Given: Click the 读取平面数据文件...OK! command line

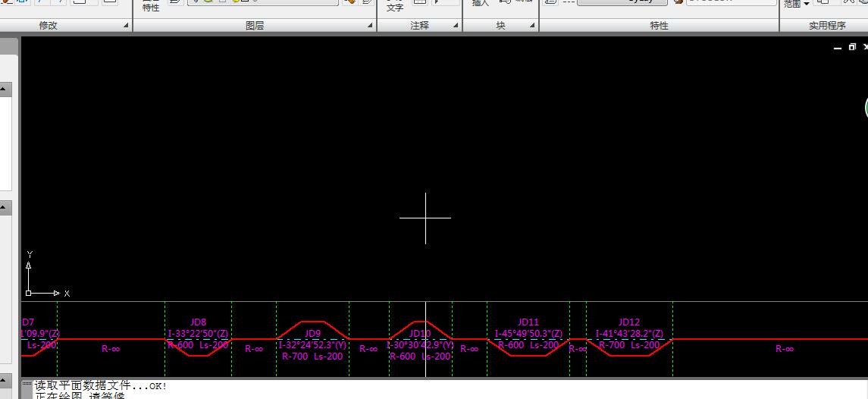Looking at the screenshot, I should (100, 385).
